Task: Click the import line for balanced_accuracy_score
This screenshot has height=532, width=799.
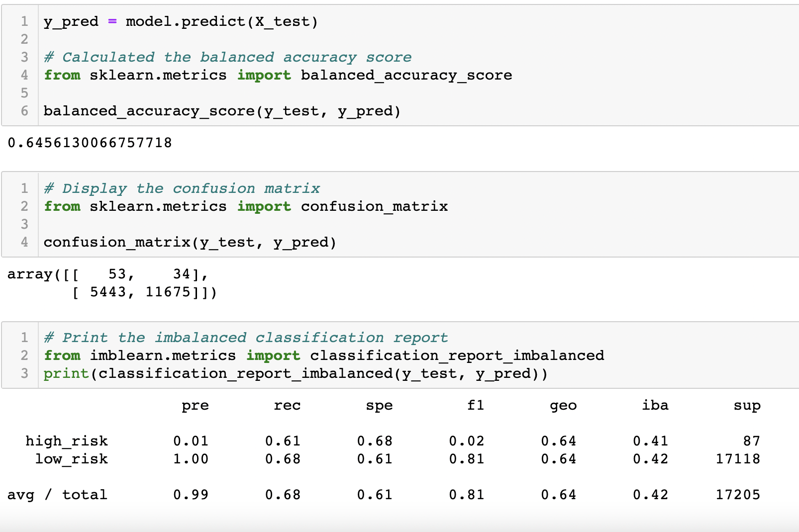Action: tap(278, 76)
